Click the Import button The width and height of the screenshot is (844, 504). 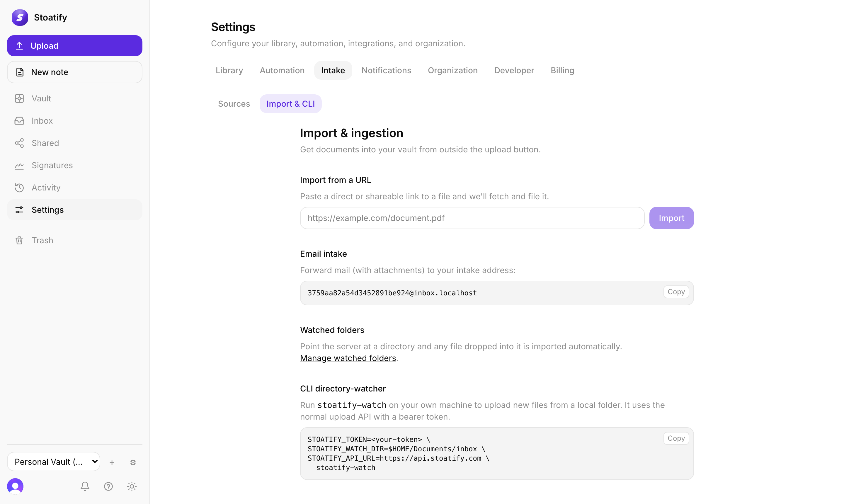pos(671,218)
